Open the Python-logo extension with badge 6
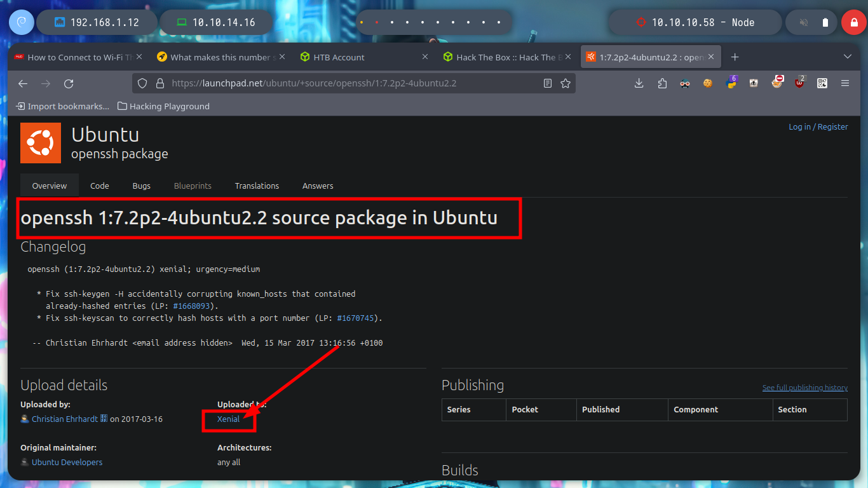This screenshot has height=488, width=868. (731, 83)
